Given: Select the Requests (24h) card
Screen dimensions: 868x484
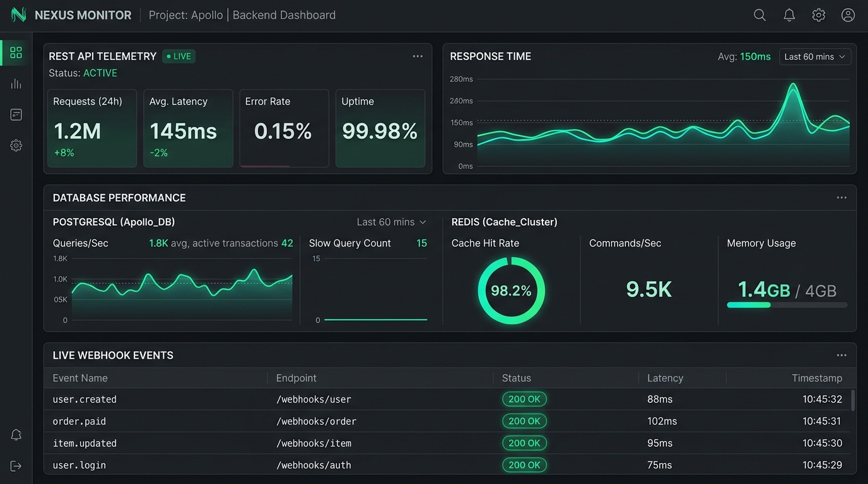Looking at the screenshot, I should pos(92,129).
